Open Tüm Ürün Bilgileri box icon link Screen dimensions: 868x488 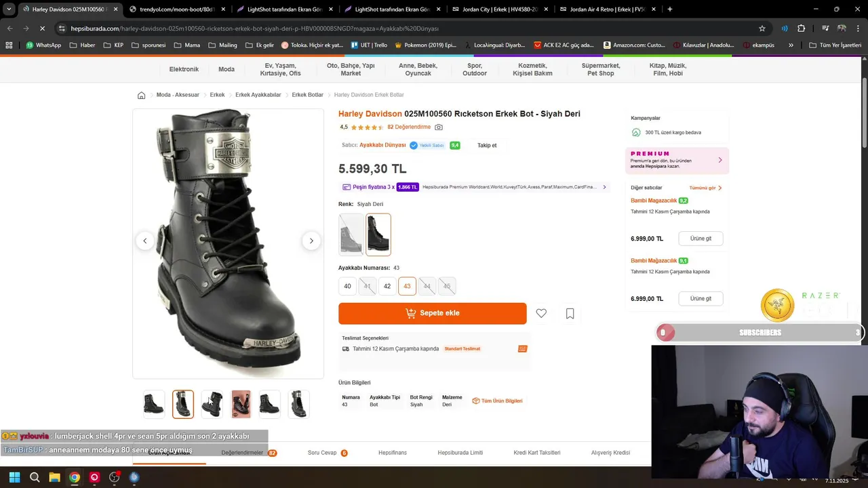coord(497,401)
